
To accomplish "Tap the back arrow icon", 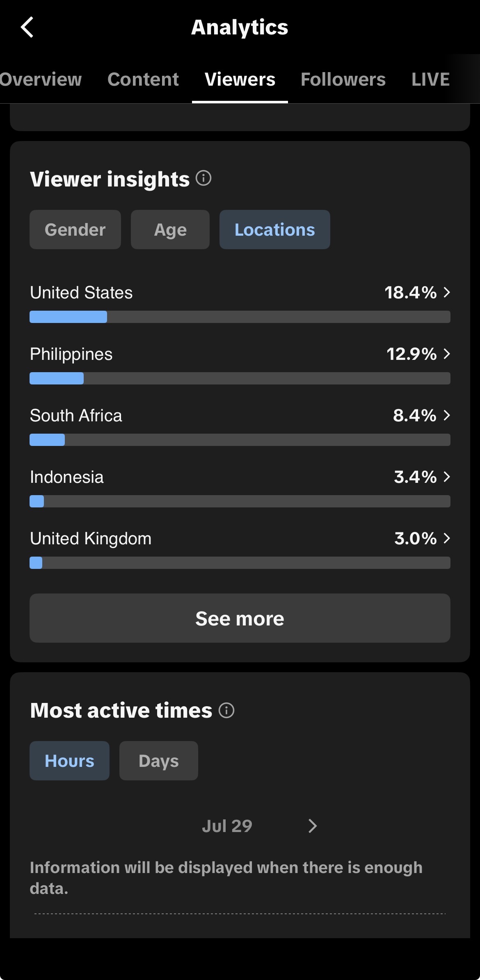I will point(27,27).
